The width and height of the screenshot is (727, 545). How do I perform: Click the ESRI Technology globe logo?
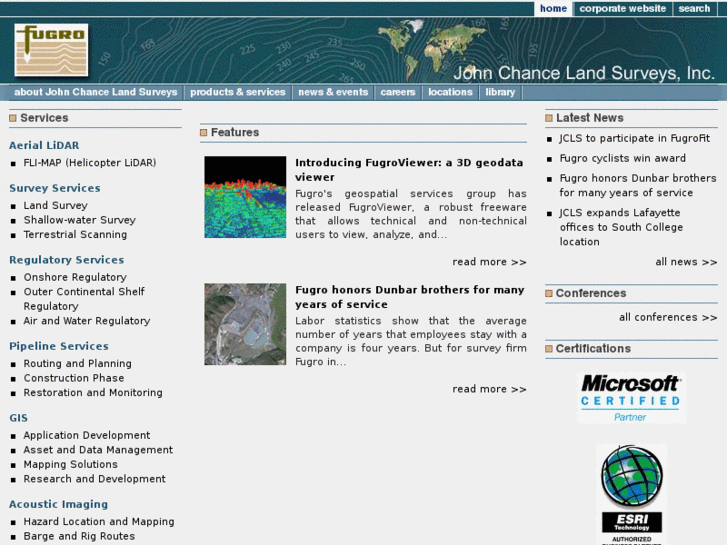[x=631, y=494]
